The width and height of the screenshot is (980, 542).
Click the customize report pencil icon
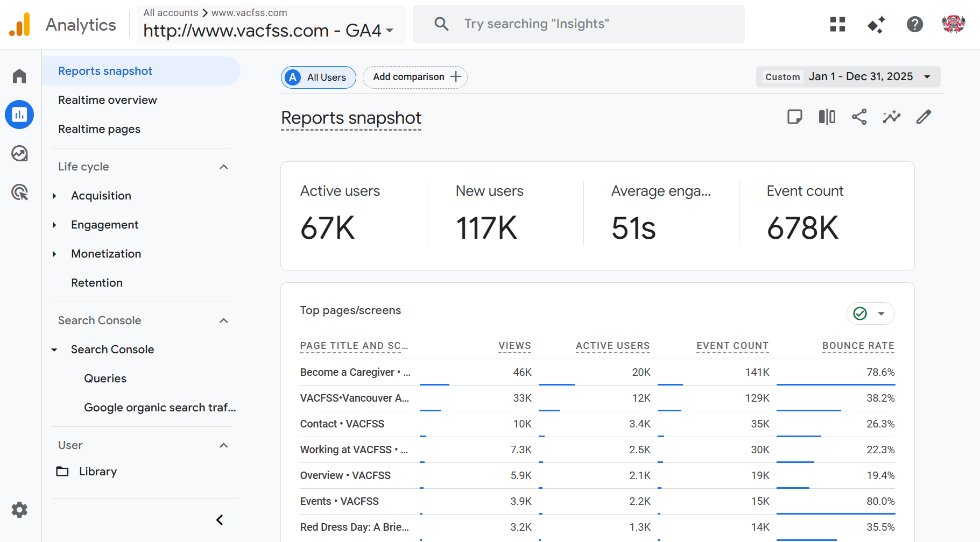pyautogui.click(x=923, y=117)
